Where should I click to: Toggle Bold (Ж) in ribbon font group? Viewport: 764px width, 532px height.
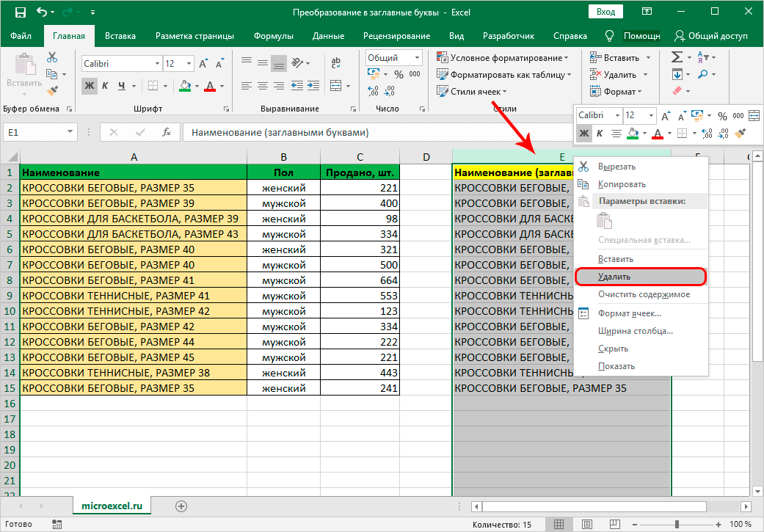pos(90,86)
